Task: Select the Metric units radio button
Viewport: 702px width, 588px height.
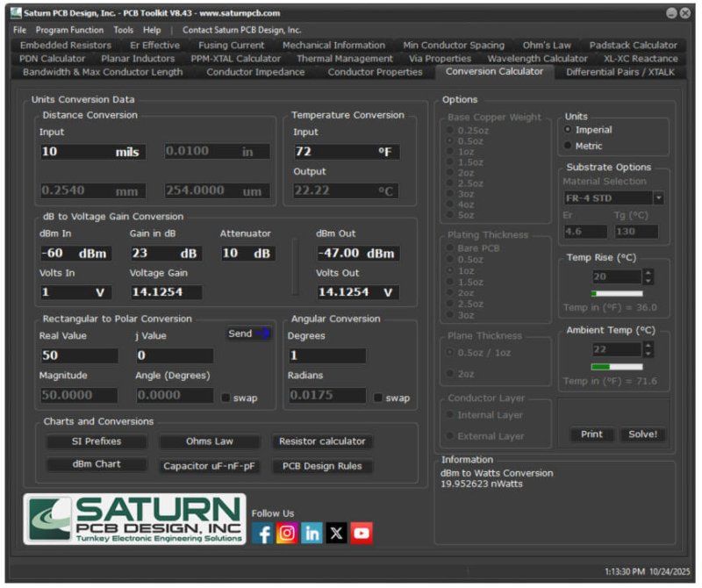Action: (x=568, y=146)
